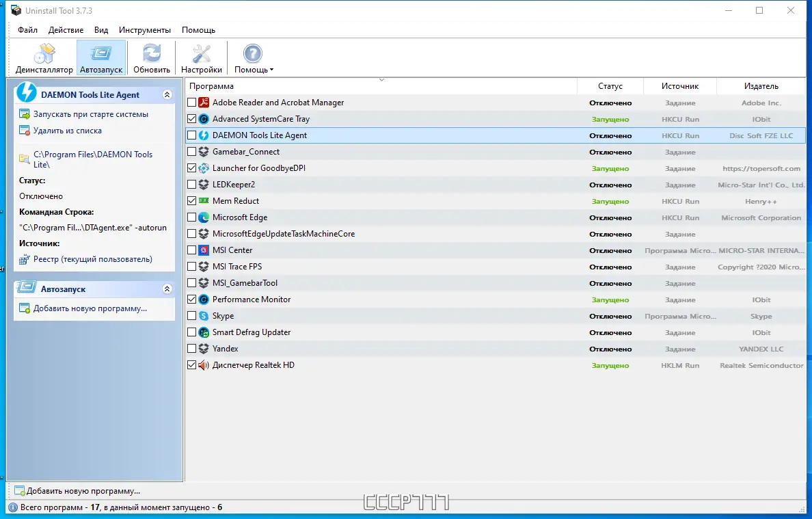Click the Advanced SystemCare Tray icon
The height and width of the screenshot is (519, 812).
[204, 119]
